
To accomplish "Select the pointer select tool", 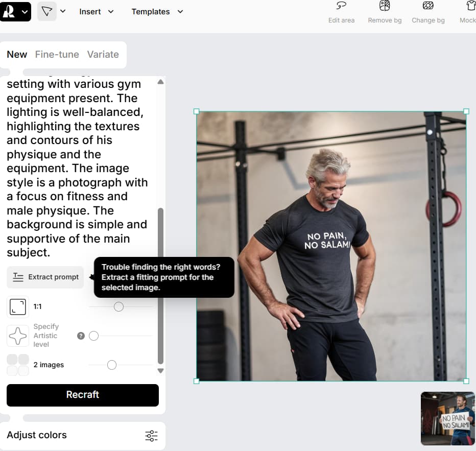I will [47, 12].
